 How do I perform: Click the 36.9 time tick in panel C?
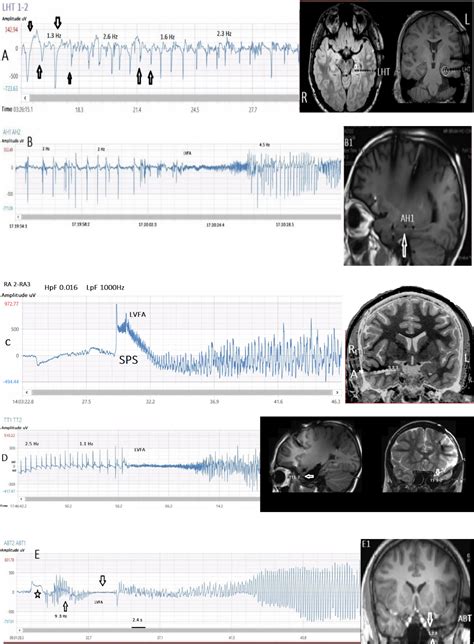(214, 402)
